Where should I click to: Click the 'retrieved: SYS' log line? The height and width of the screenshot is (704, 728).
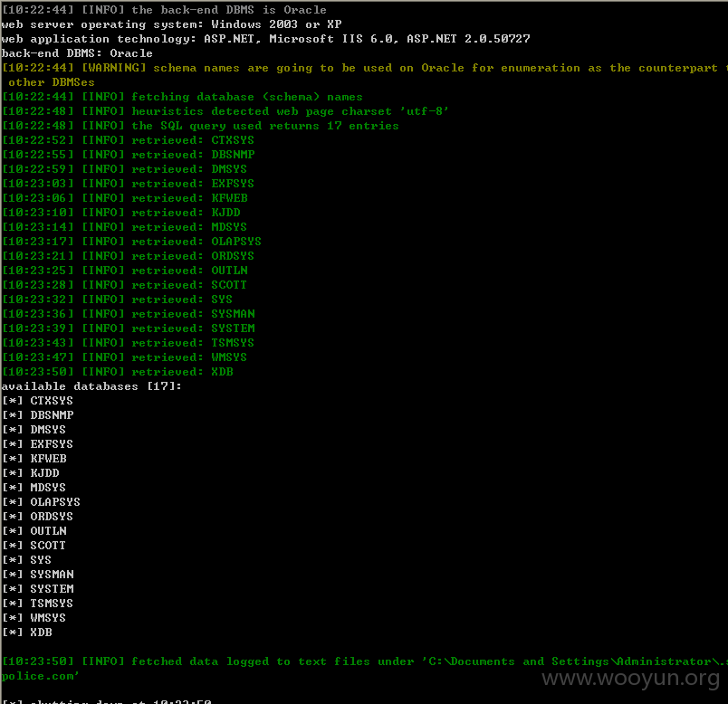pos(117,300)
